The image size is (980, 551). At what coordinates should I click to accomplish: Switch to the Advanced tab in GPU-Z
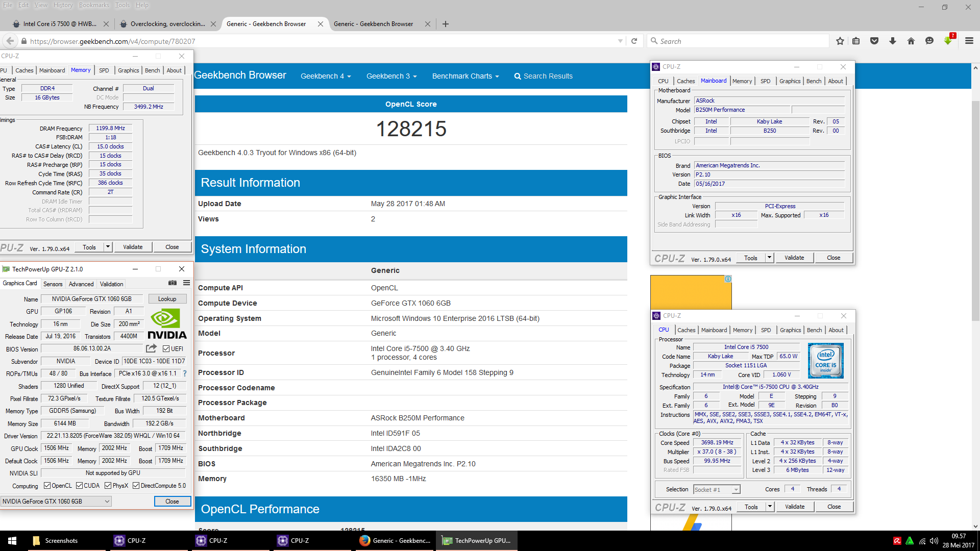pyautogui.click(x=81, y=284)
